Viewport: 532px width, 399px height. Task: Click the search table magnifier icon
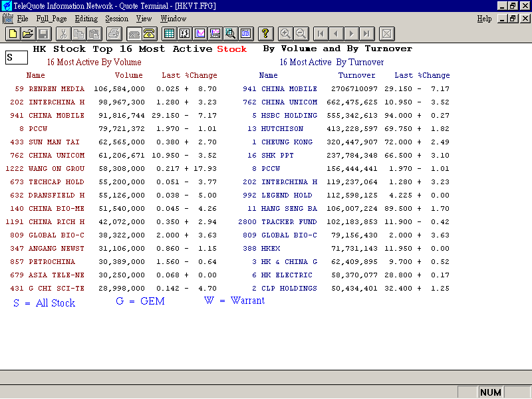tap(230, 34)
